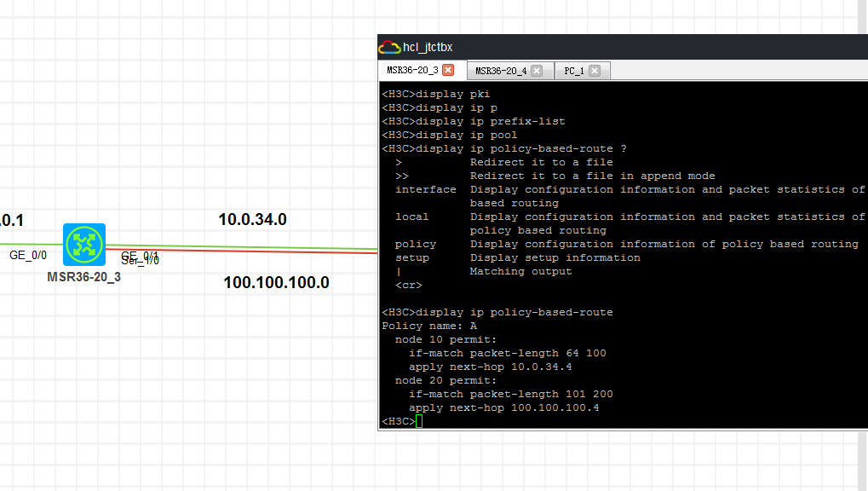Click the GE_0/0 interface label

tap(27, 255)
